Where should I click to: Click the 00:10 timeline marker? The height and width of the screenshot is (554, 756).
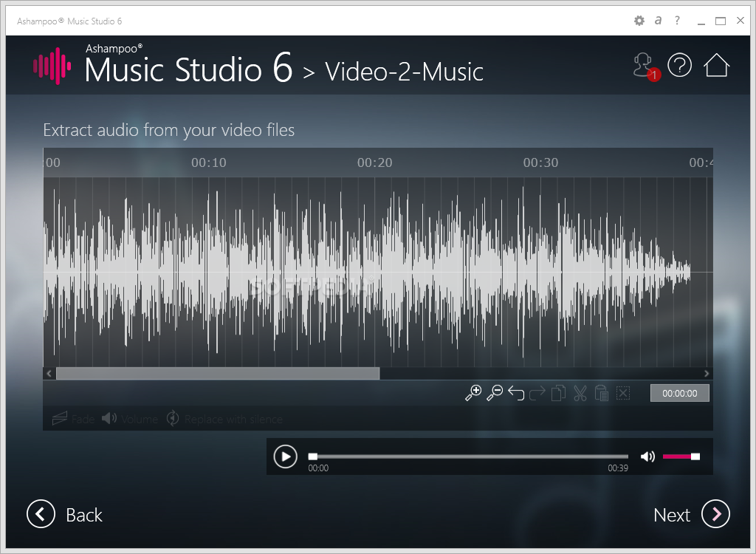(209, 163)
